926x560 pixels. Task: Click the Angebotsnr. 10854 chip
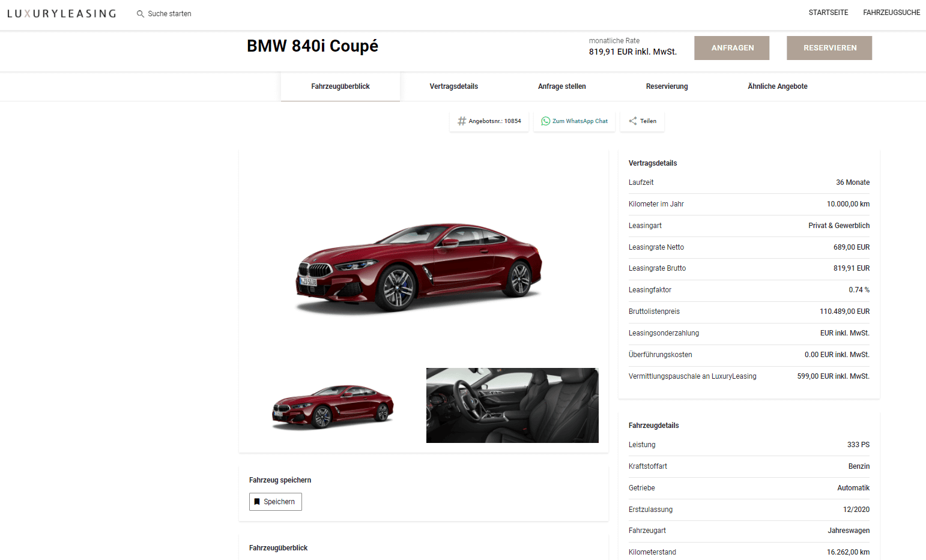(489, 121)
